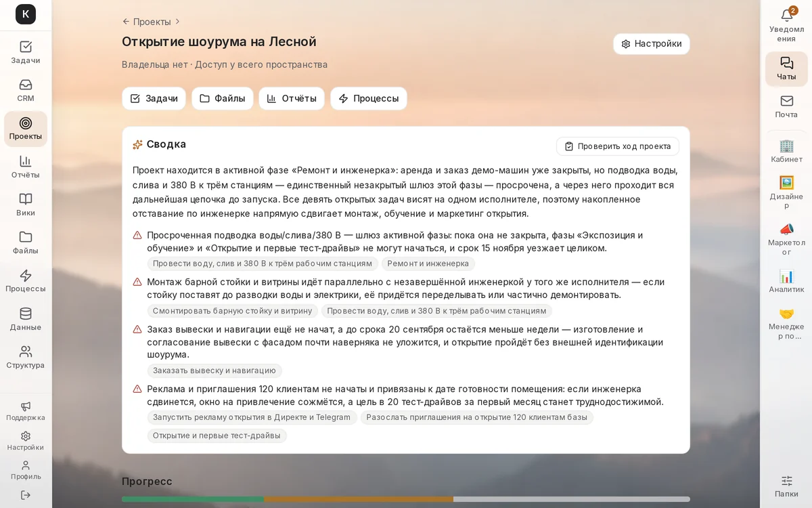Open Папки in the right panel
The image size is (812, 508).
tap(786, 486)
